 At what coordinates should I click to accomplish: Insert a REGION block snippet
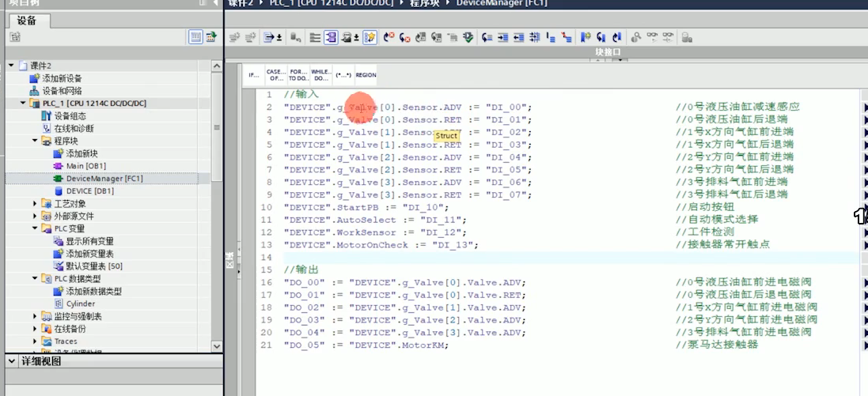coord(366,74)
